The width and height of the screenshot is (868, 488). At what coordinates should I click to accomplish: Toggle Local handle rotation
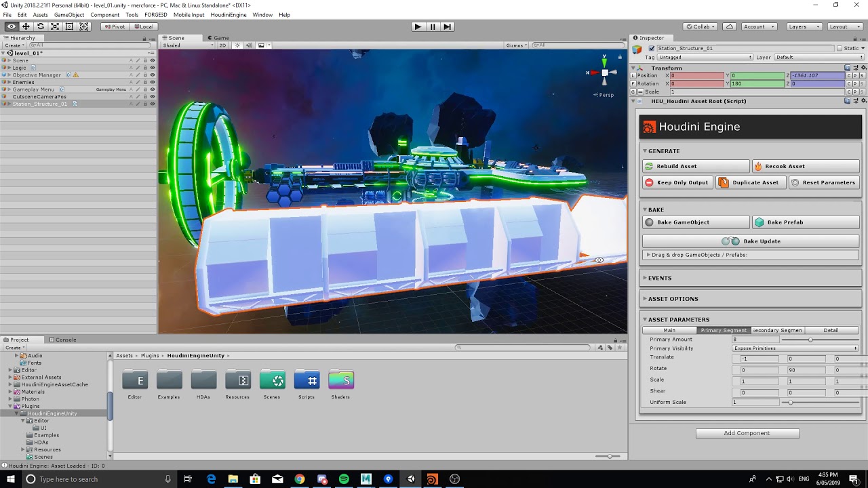click(x=144, y=26)
